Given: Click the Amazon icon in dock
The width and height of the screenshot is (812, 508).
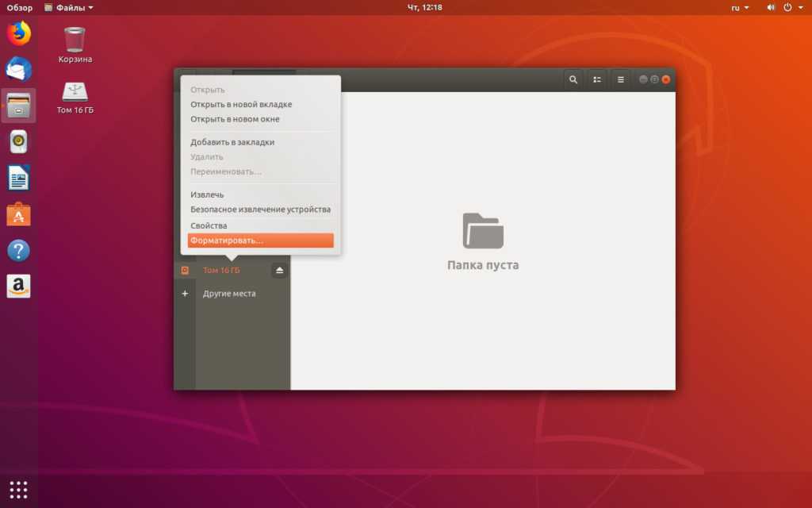Looking at the screenshot, I should pos(18,287).
